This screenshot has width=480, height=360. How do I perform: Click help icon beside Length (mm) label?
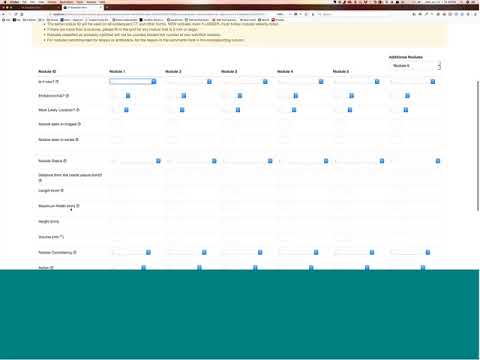62,190
